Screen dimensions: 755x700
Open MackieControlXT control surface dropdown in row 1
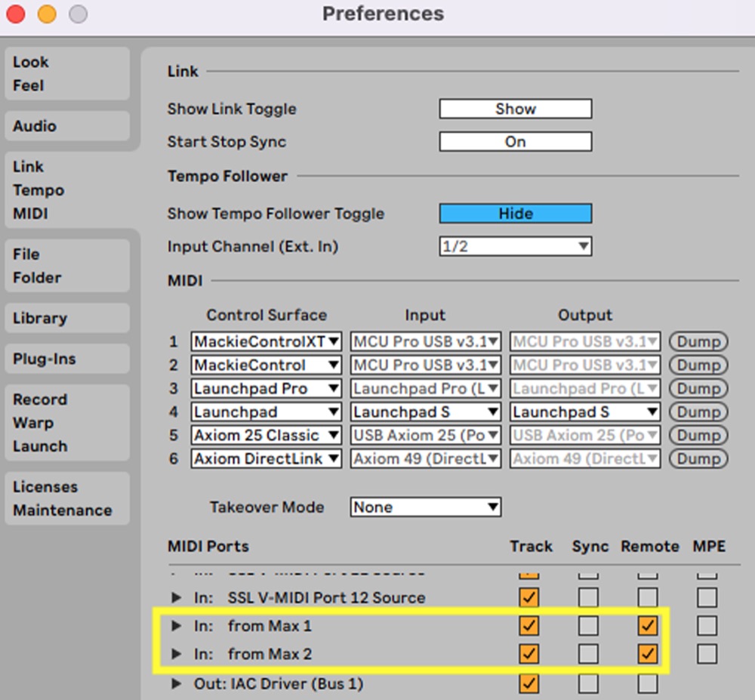click(x=267, y=341)
